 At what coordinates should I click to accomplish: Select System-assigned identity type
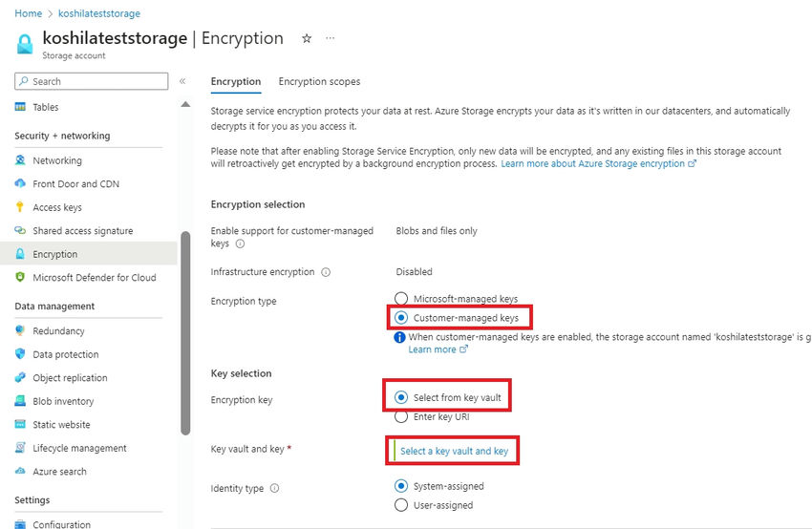click(x=401, y=486)
